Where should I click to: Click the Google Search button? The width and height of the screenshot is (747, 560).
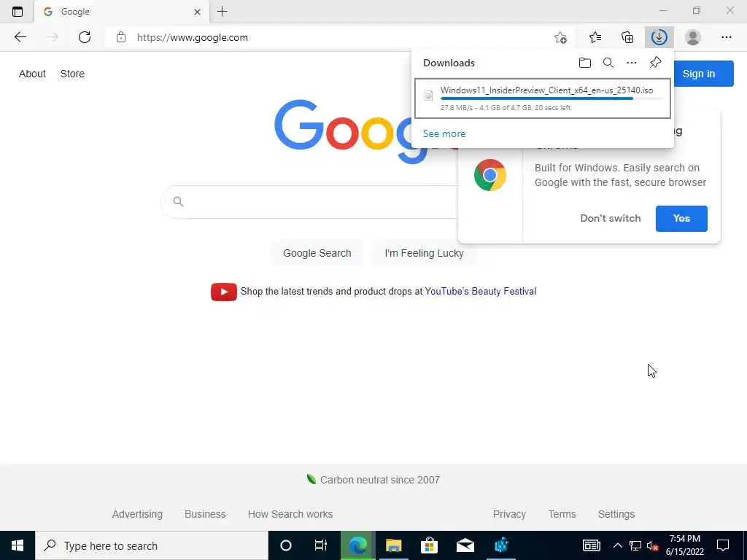click(x=317, y=253)
